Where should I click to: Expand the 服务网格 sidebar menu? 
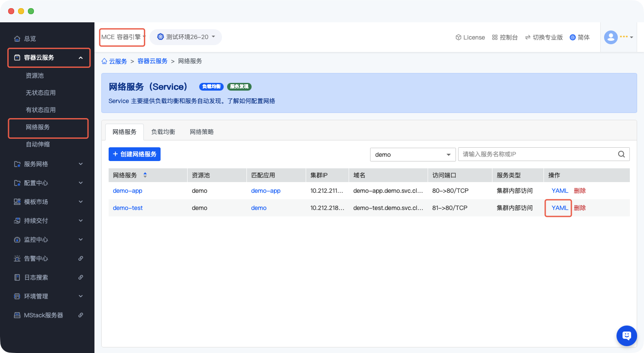pos(81,164)
